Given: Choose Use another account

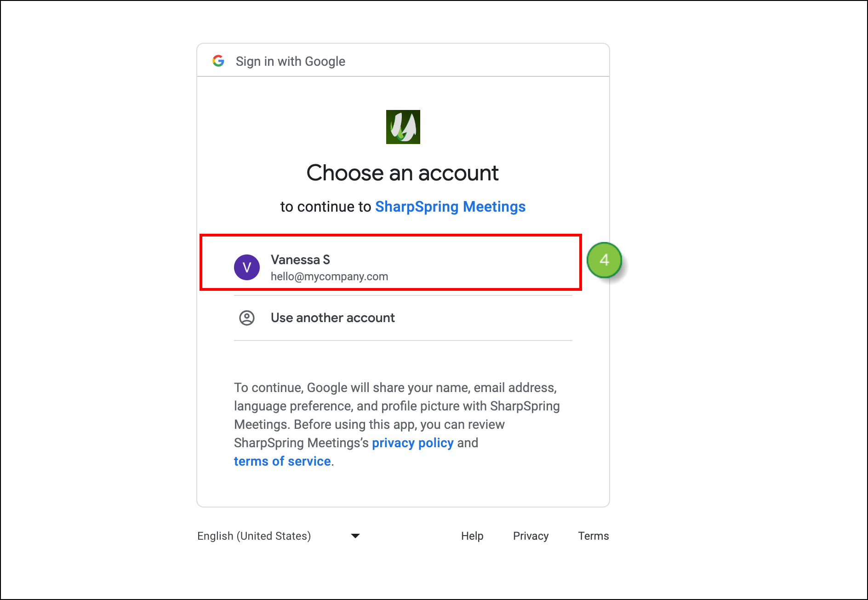Looking at the screenshot, I should point(403,318).
